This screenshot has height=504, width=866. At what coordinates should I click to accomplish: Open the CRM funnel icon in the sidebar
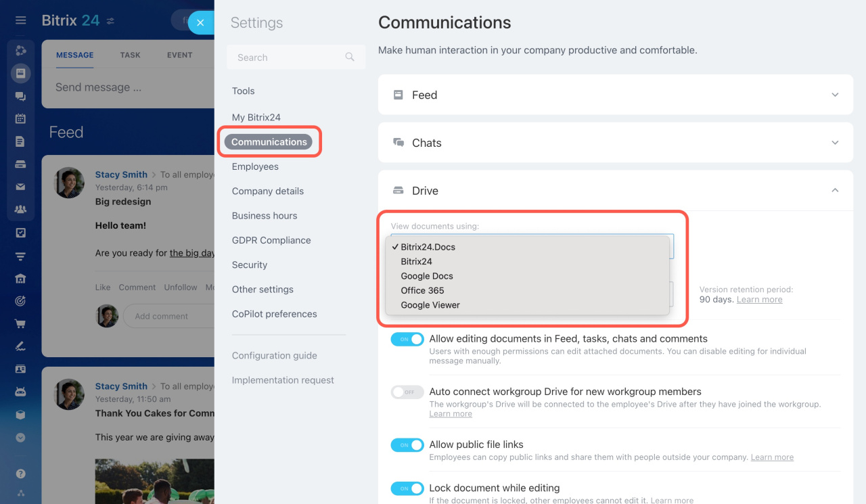pyautogui.click(x=20, y=256)
